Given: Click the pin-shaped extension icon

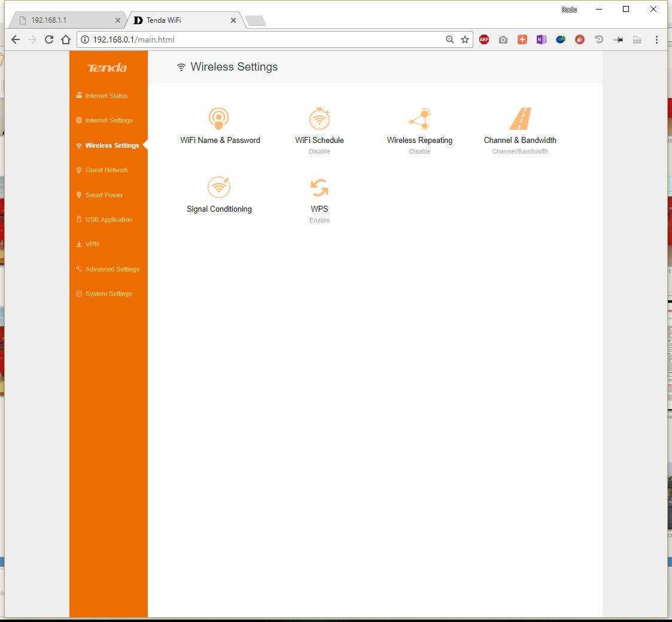Looking at the screenshot, I should pyautogui.click(x=618, y=39).
